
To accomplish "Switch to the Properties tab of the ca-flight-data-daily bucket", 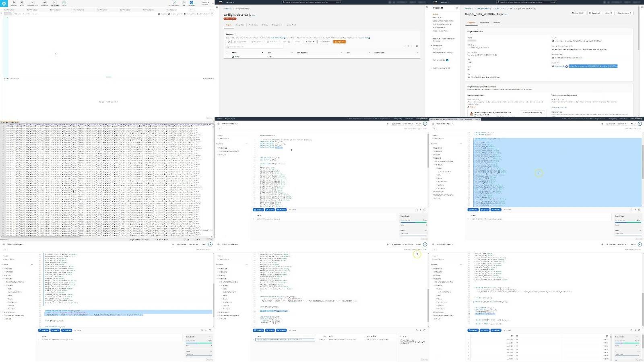I will (x=240, y=25).
